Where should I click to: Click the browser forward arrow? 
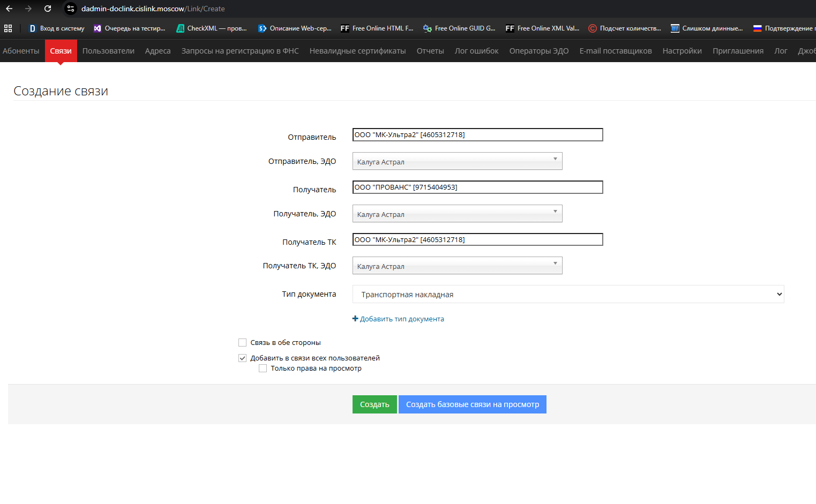pyautogui.click(x=28, y=9)
